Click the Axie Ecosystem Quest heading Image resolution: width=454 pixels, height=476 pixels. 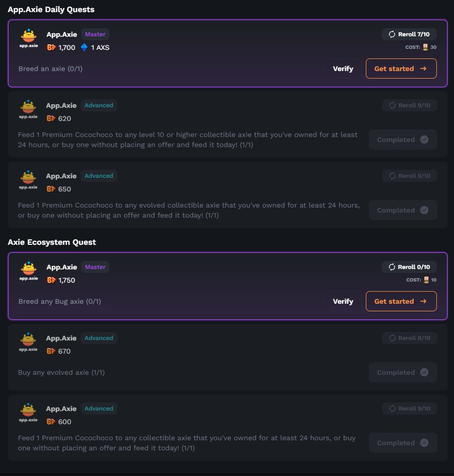(52, 242)
